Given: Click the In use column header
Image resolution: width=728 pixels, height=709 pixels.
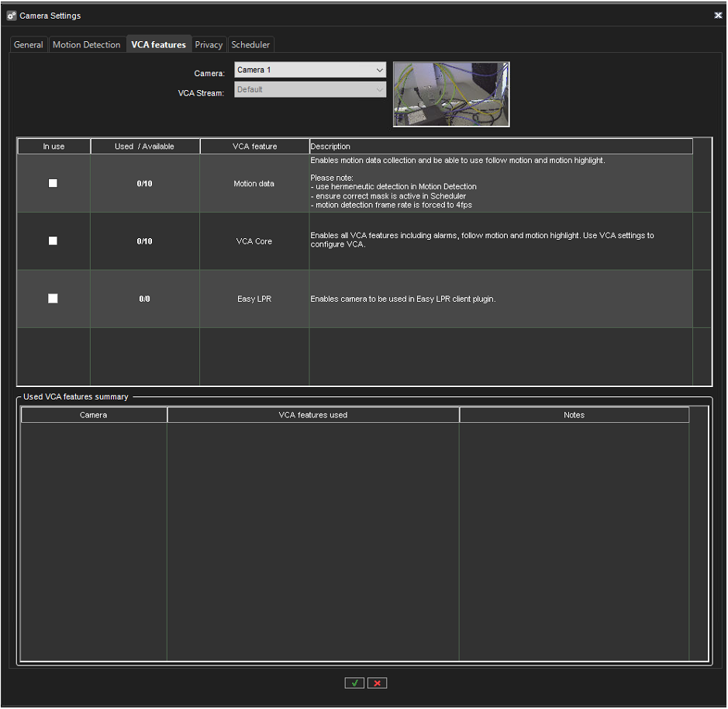Looking at the screenshot, I should click(x=53, y=147).
